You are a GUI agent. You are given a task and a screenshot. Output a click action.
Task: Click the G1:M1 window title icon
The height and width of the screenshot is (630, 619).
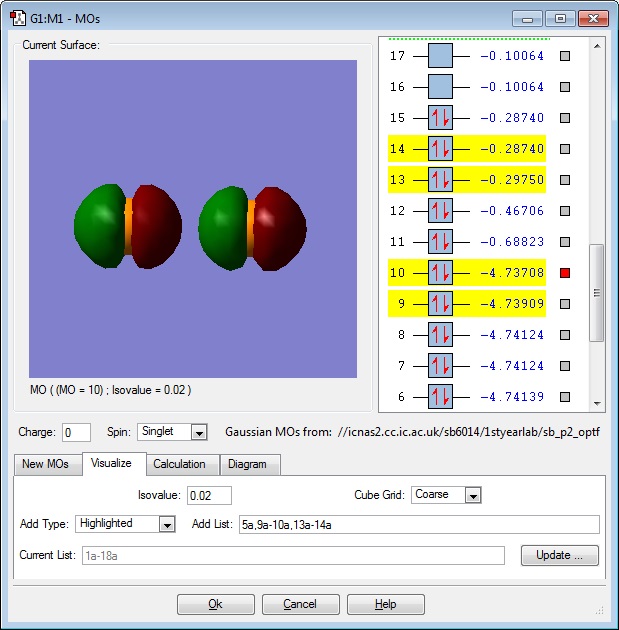pos(18,18)
